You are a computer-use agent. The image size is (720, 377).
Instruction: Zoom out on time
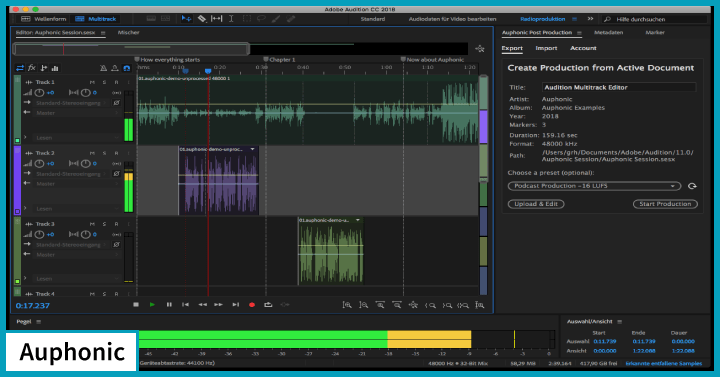point(397,305)
